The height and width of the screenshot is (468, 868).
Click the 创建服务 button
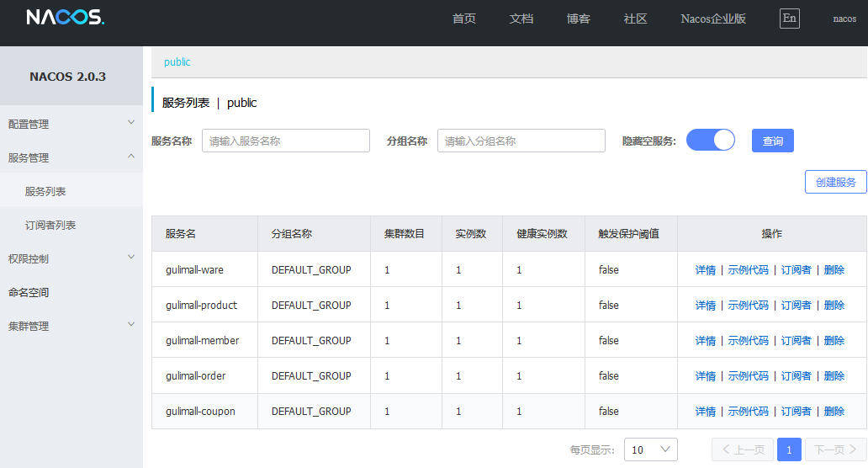[836, 182]
